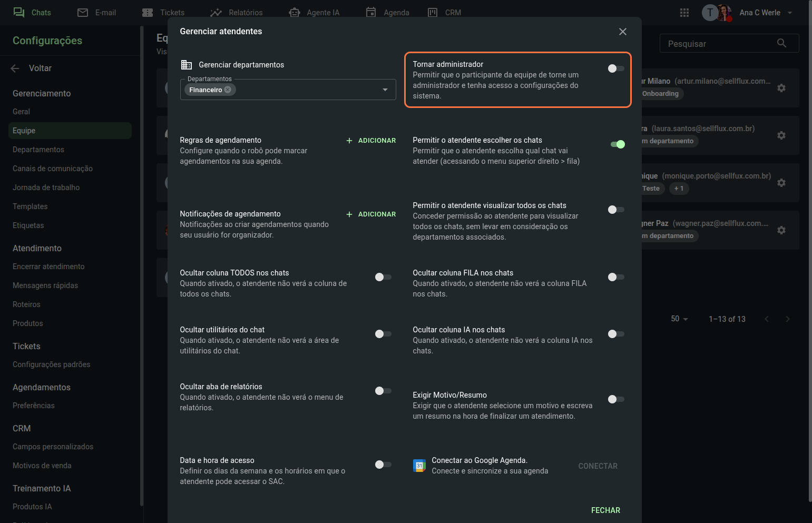The height and width of the screenshot is (523, 812).
Task: Remove the Financeiro department chip
Action: [228, 90]
